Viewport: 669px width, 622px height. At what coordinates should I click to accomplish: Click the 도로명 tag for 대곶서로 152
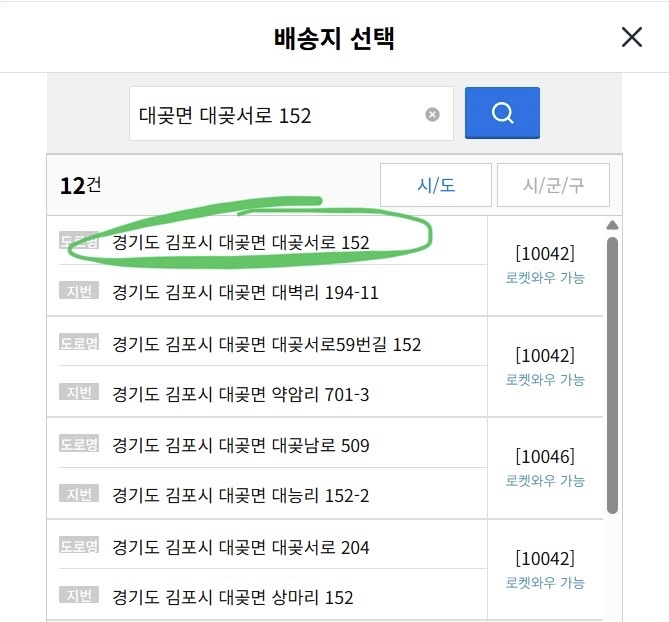coord(79,241)
